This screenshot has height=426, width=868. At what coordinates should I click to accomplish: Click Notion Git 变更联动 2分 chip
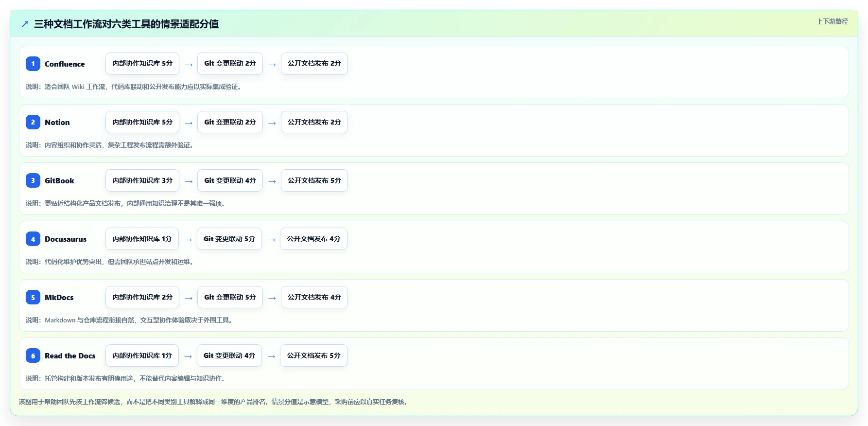coord(230,122)
